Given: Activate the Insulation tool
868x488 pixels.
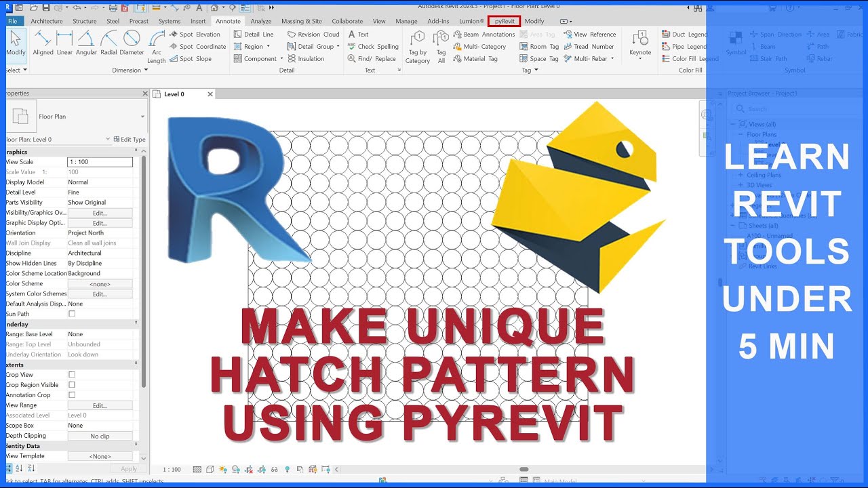Looking at the screenshot, I should tap(306, 59).
